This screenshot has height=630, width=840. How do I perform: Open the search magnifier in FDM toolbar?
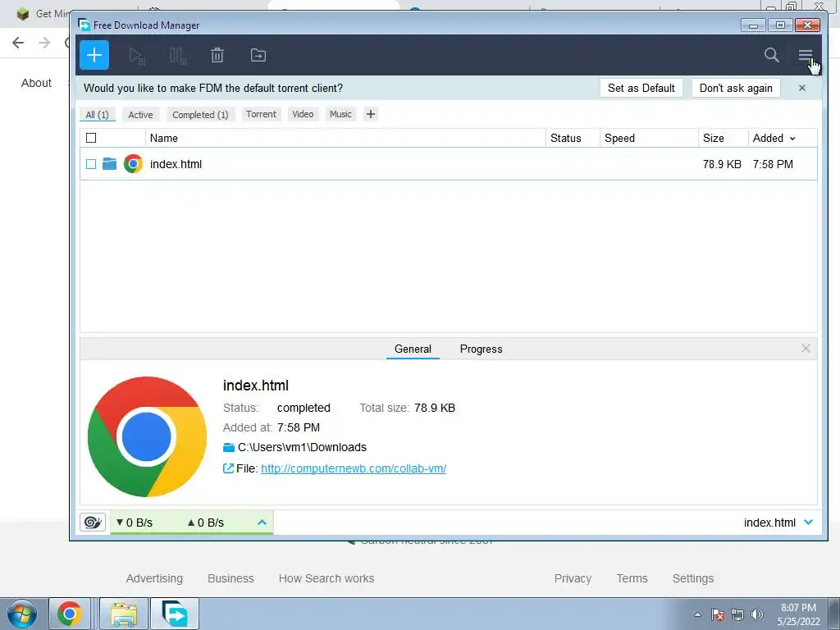point(771,55)
